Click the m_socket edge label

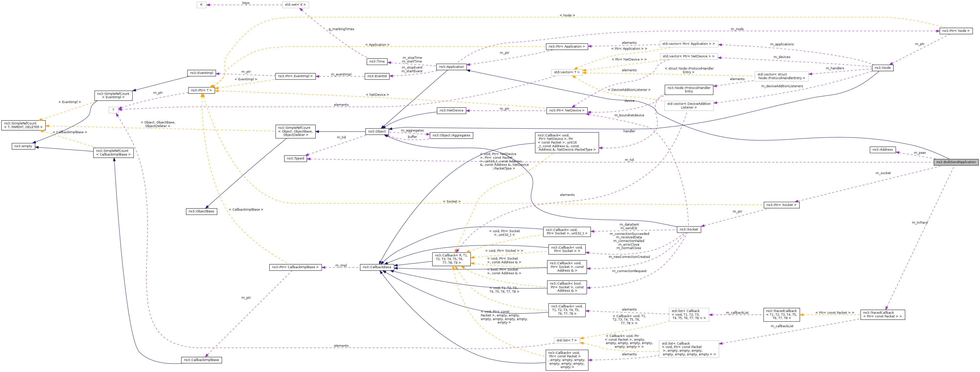coord(883,173)
